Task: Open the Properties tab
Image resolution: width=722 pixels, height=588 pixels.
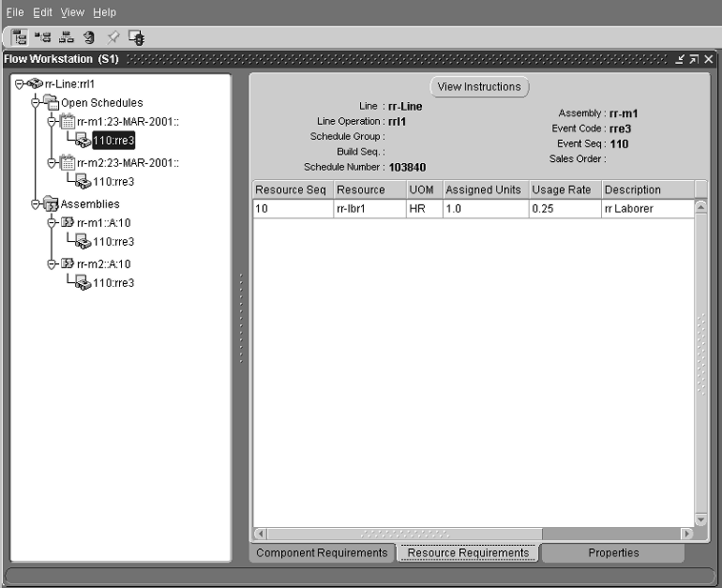Action: click(x=613, y=553)
